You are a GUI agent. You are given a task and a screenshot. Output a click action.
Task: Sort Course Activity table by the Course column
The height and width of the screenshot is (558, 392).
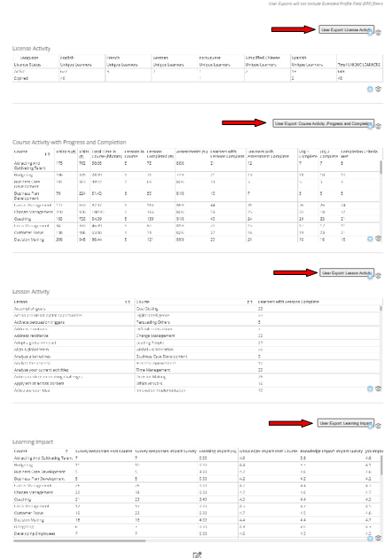(x=47, y=154)
